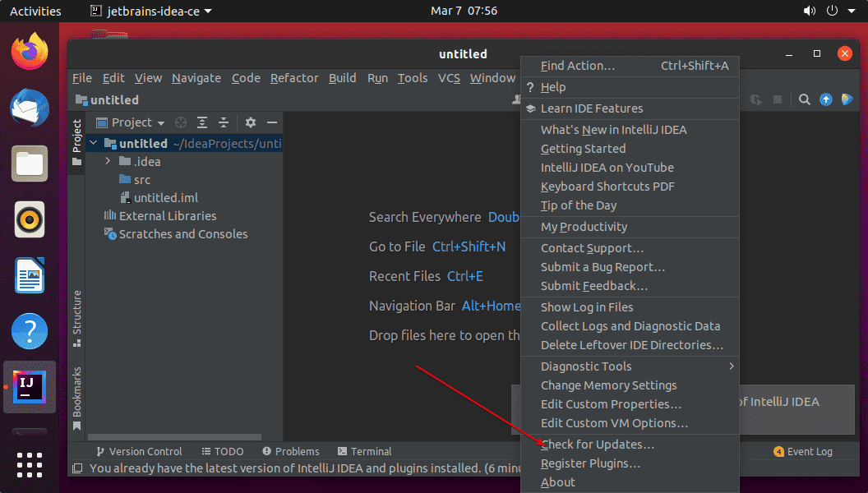Collapse all items in Project tree

223,122
